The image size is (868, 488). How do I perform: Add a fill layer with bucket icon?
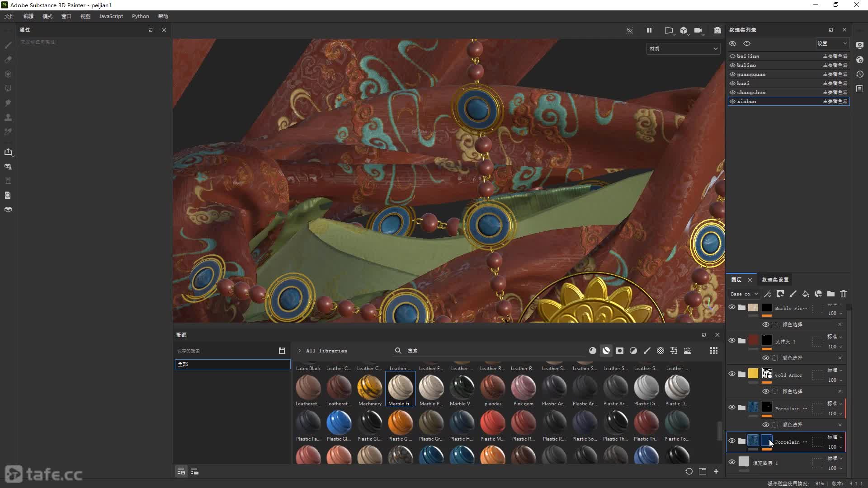point(806,294)
